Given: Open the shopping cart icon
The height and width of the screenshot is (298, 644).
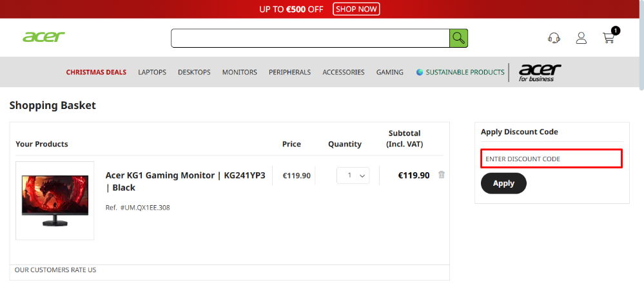Looking at the screenshot, I should [609, 38].
